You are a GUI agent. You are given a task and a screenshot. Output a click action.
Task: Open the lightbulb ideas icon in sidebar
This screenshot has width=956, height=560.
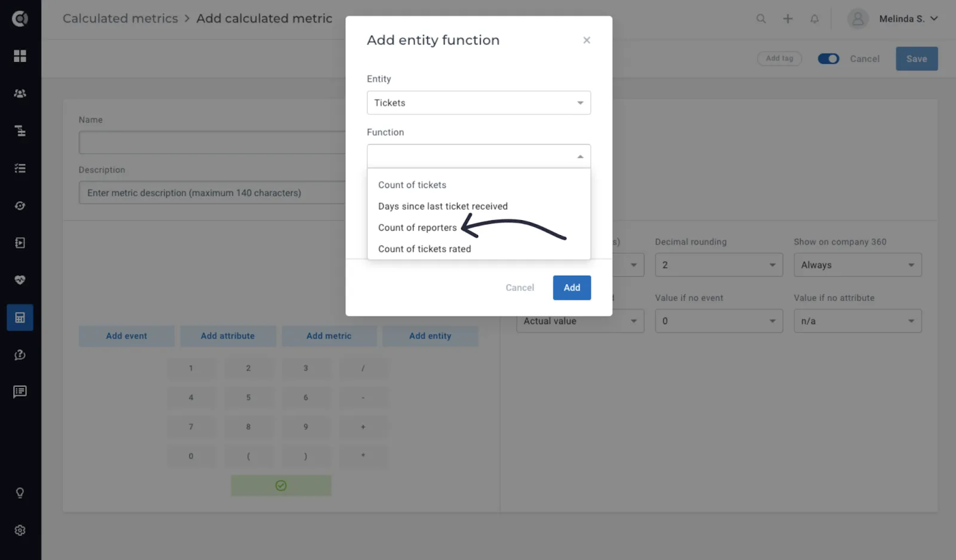[x=20, y=493]
